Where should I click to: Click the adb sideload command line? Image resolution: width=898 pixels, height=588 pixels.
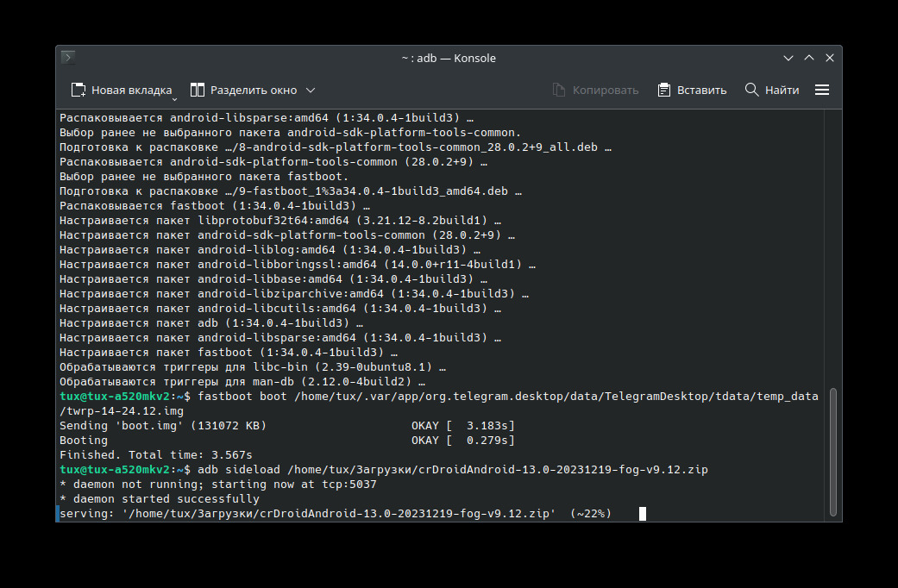tap(452, 469)
